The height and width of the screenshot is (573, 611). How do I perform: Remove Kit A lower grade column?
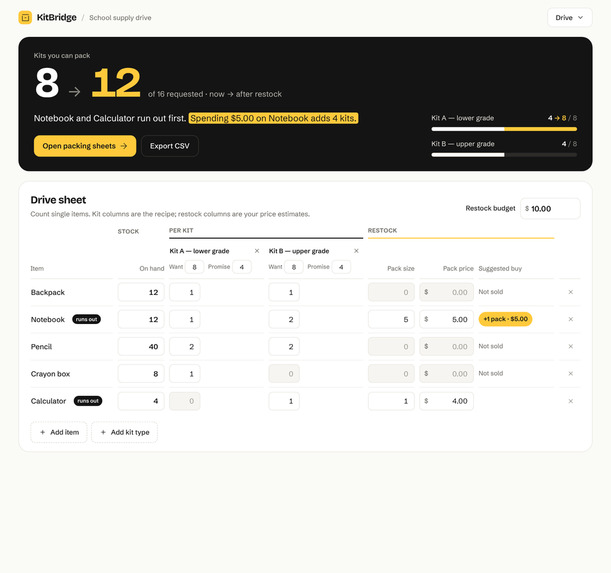pos(257,251)
